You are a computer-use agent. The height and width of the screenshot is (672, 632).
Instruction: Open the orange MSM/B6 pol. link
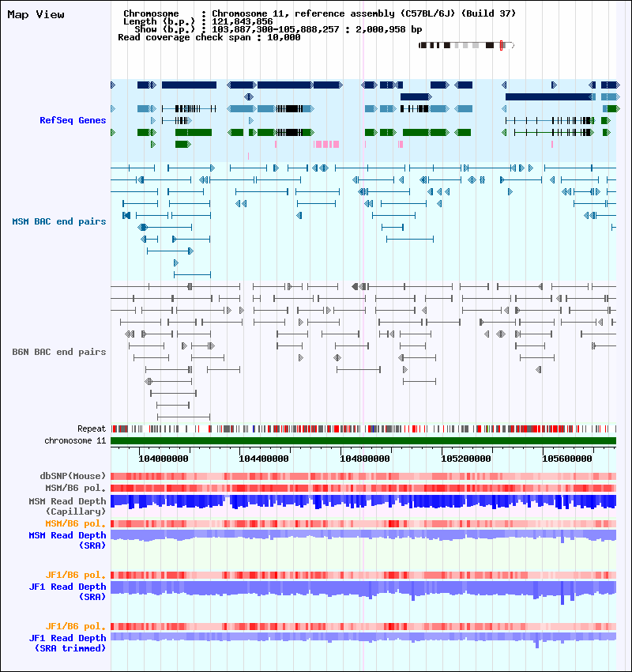pyautogui.click(x=75, y=523)
